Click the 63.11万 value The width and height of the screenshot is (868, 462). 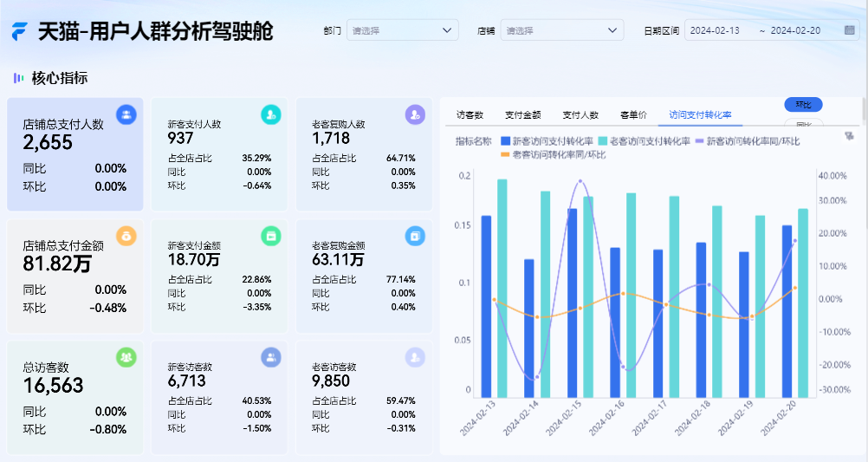click(x=338, y=260)
